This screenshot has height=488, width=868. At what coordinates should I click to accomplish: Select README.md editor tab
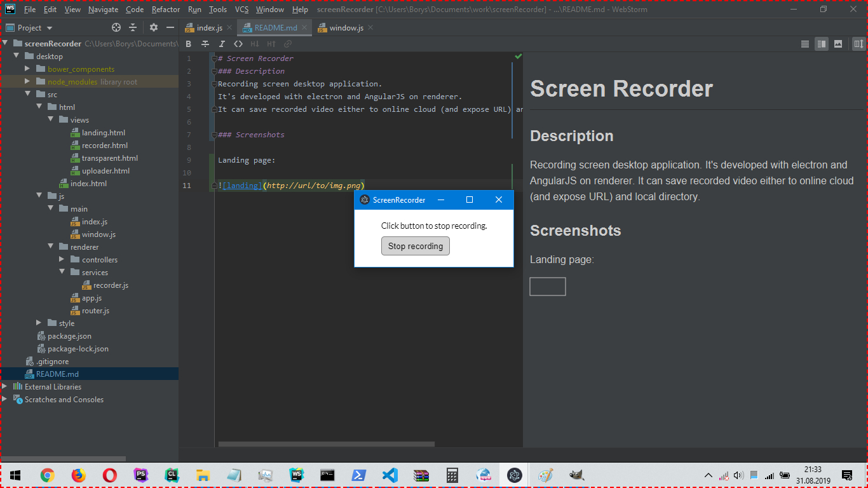276,28
